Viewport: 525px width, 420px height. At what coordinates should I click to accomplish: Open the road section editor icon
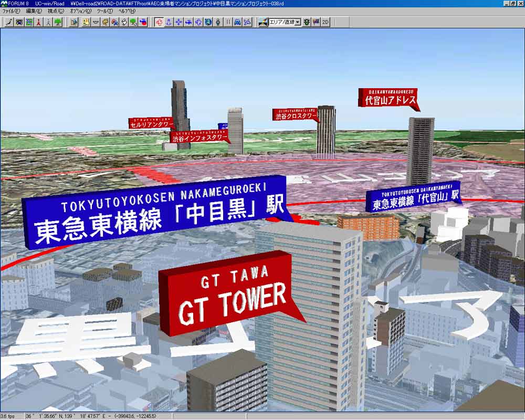click(x=19, y=23)
